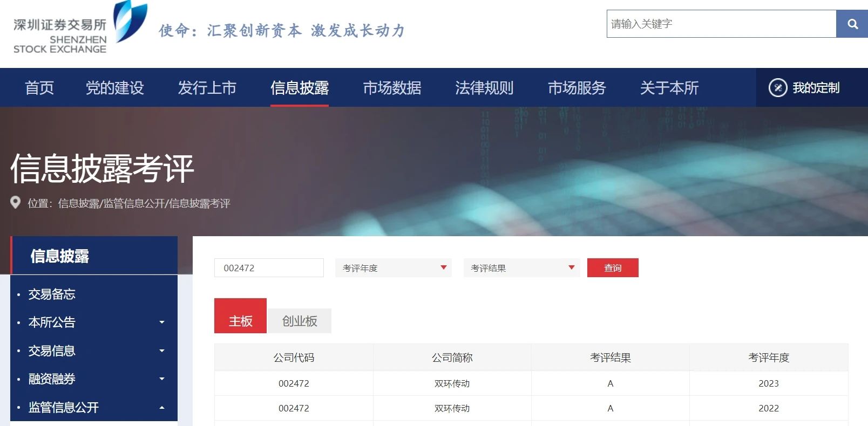Click the location pin icon in breadcrumb
The width and height of the screenshot is (868, 426).
[16, 203]
